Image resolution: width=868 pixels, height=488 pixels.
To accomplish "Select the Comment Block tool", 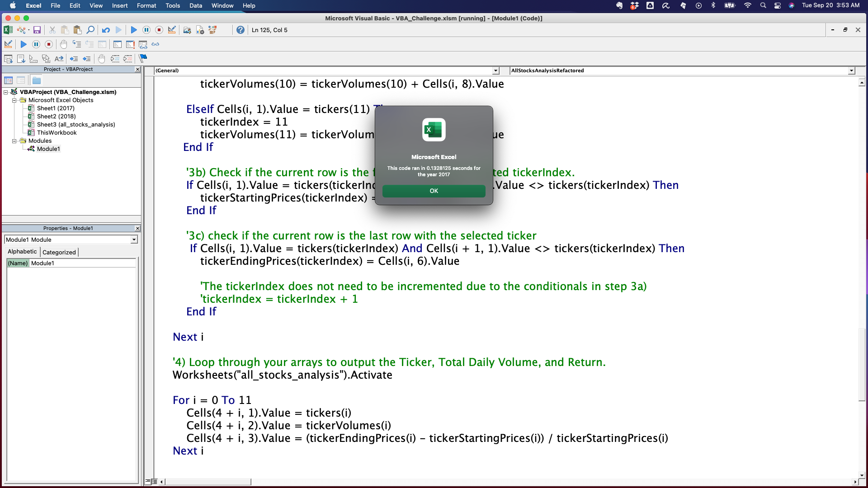I will tap(115, 59).
